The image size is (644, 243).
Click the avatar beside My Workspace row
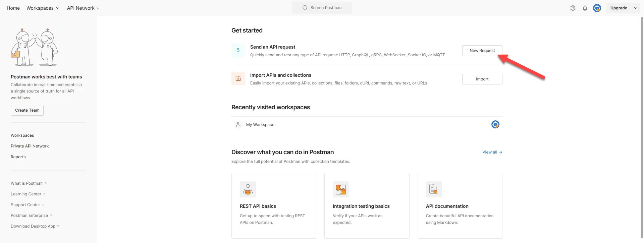495,124
